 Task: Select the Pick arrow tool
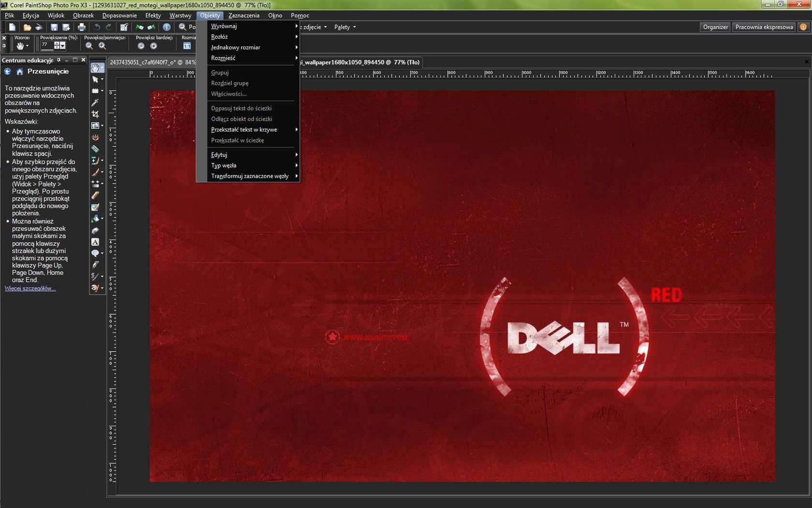tap(96, 79)
